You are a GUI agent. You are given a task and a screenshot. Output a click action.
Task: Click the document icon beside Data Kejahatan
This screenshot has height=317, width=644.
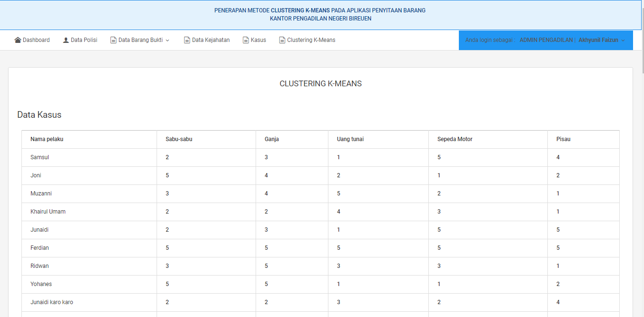pos(187,40)
